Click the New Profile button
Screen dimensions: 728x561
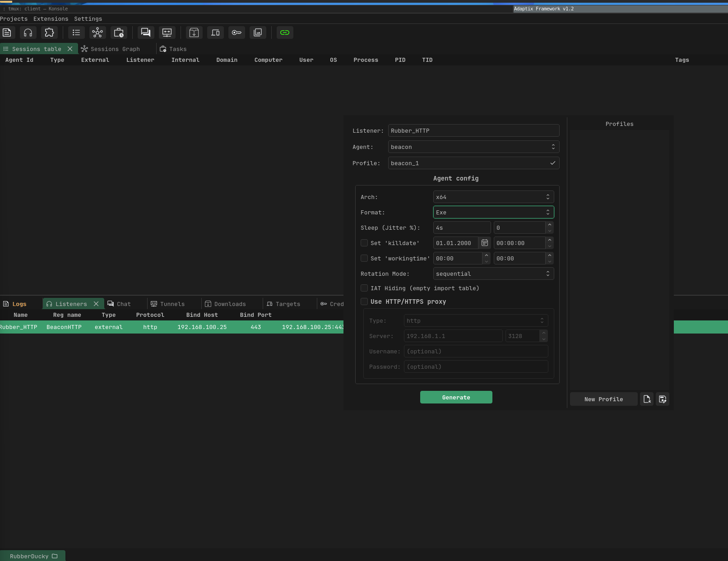[x=603, y=399]
